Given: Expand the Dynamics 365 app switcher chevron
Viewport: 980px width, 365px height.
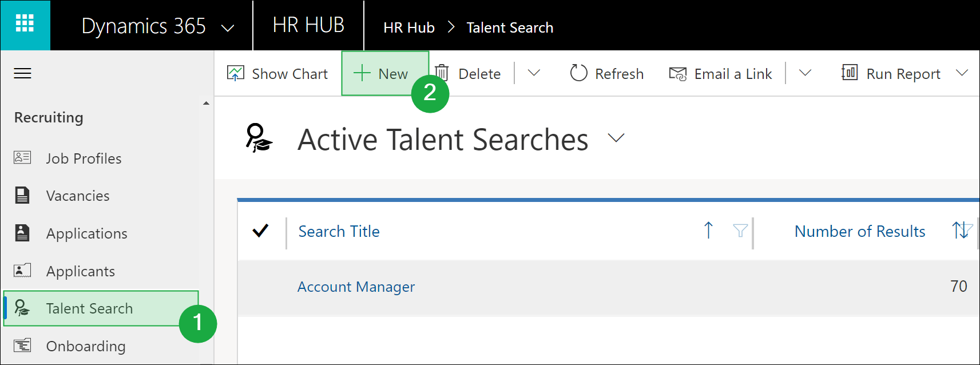Looking at the screenshot, I should (x=228, y=28).
